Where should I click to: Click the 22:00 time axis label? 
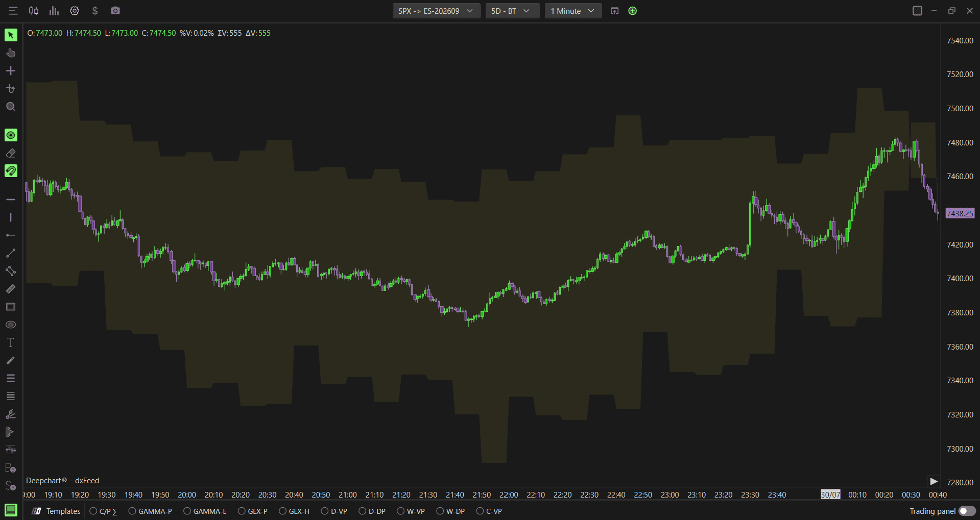(509, 494)
